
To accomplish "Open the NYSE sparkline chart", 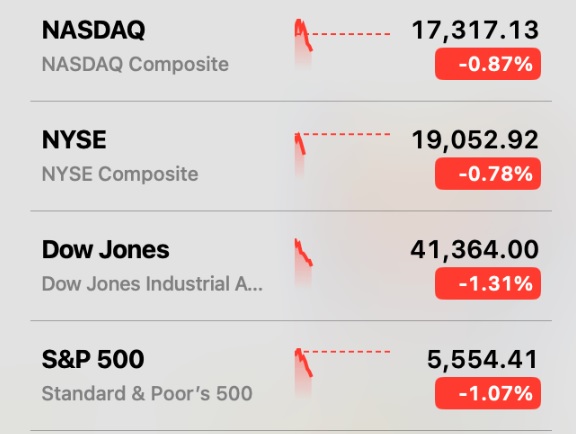I will (342, 154).
